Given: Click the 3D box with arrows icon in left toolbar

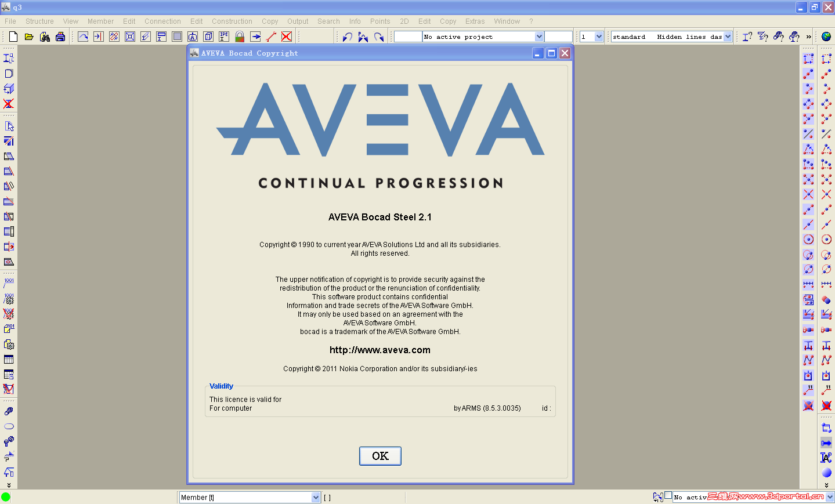Looking at the screenshot, I should [9, 89].
